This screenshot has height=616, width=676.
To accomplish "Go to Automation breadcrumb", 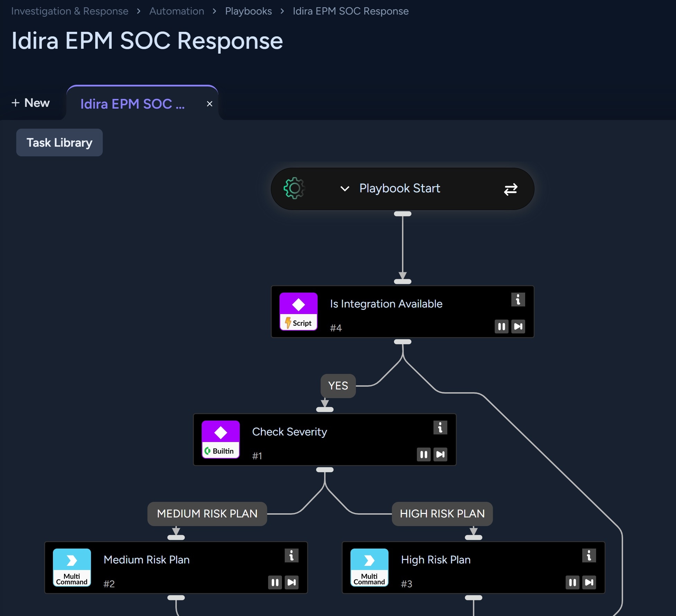I will click(177, 11).
